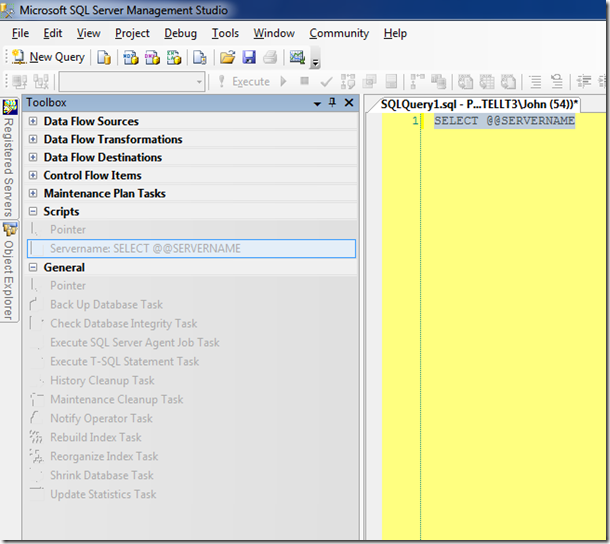Select the Back Up Database Task item
Viewport: 610px width, 544px height.
pos(191,305)
